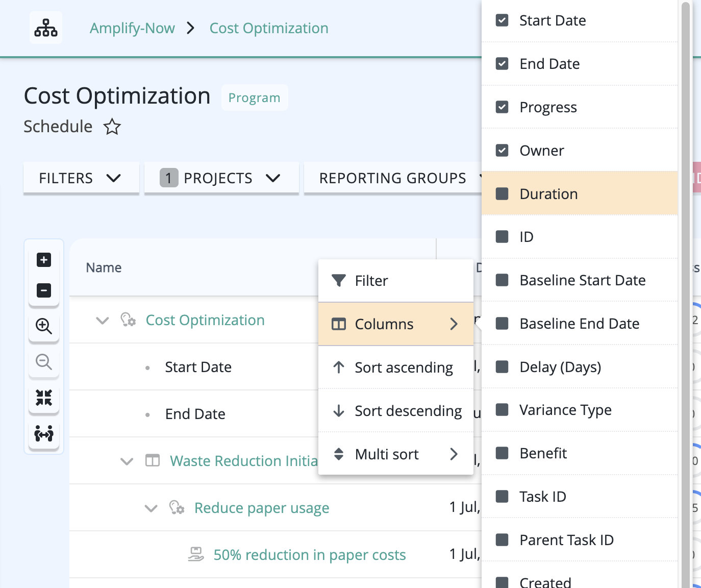The image size is (701, 588).
Task: Open the FILTERS dropdown
Action: pos(81,178)
